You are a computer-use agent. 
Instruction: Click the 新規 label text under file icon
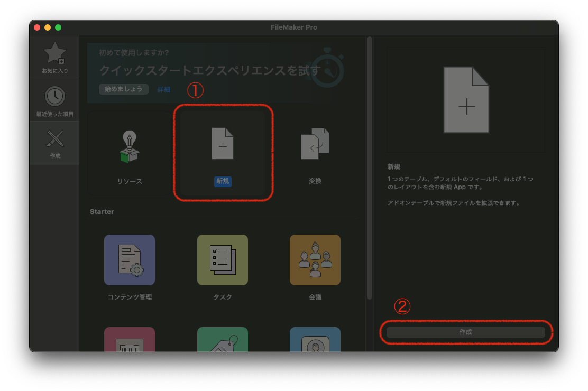223,181
